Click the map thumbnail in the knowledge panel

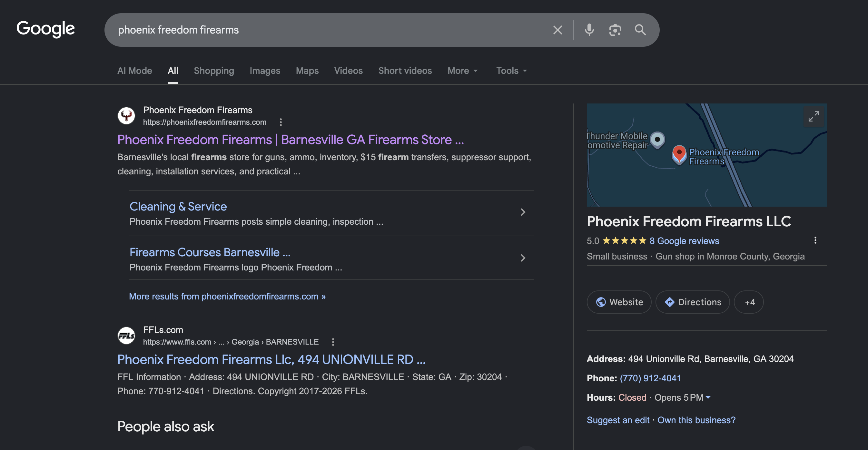tap(706, 155)
